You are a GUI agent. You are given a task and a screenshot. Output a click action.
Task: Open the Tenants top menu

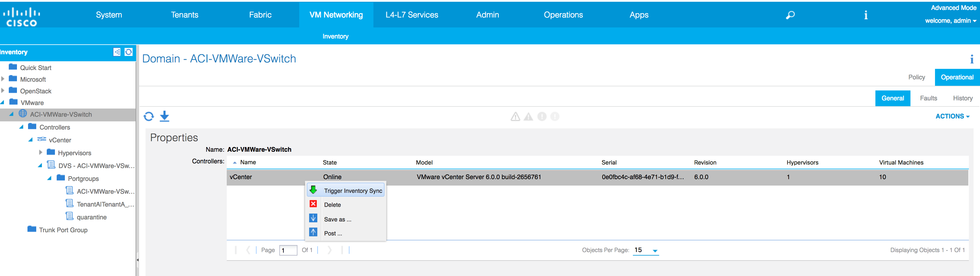point(184,15)
